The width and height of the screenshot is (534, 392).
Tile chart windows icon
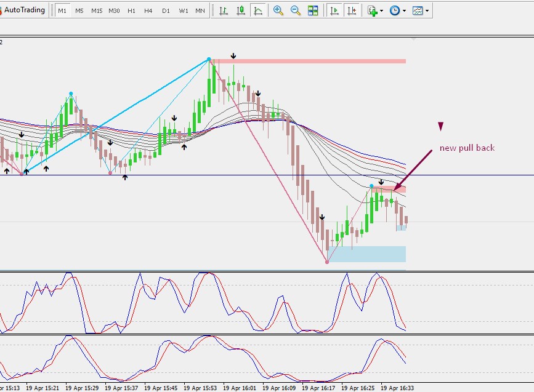point(313,10)
